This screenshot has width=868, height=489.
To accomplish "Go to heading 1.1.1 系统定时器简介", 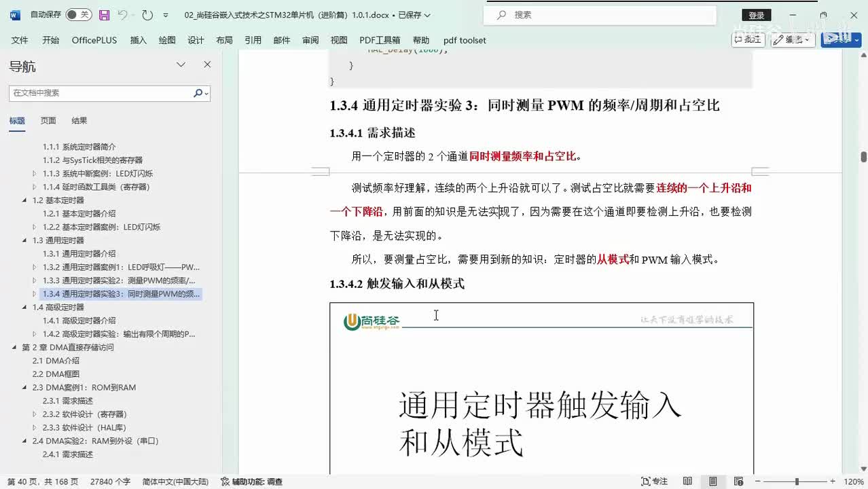I will pyautogui.click(x=79, y=147).
